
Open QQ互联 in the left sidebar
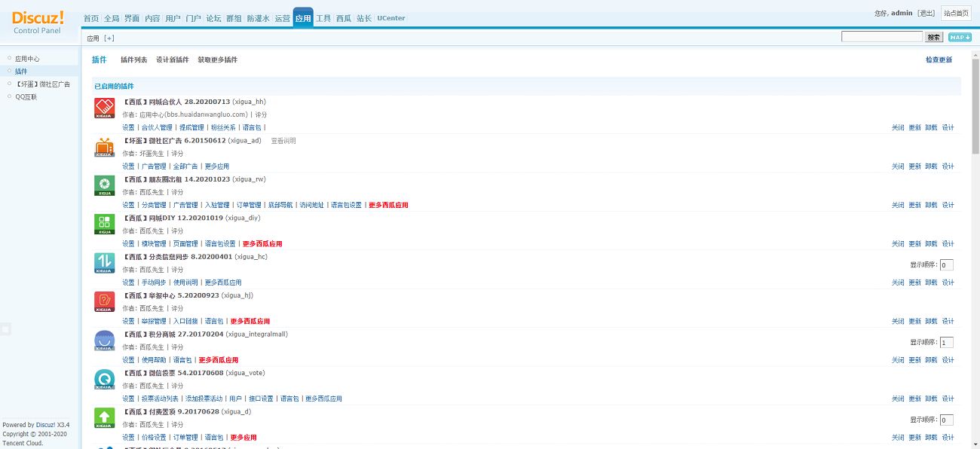pyautogui.click(x=26, y=97)
